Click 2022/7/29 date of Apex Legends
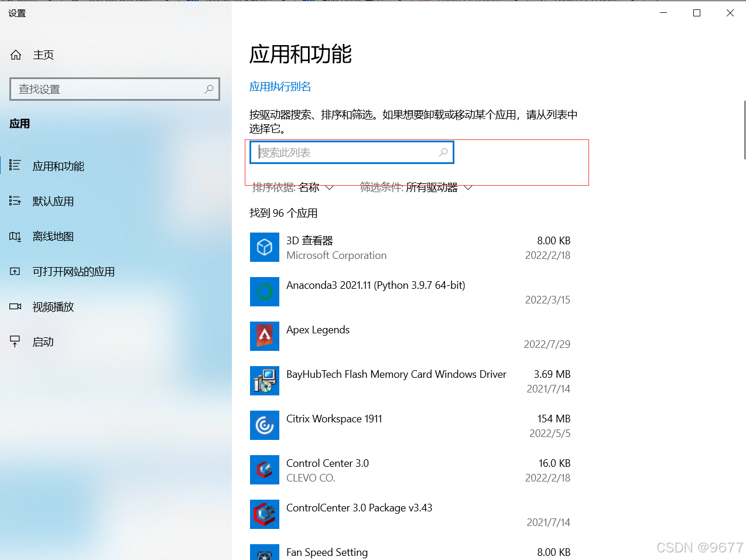The image size is (746, 560). [x=547, y=344]
